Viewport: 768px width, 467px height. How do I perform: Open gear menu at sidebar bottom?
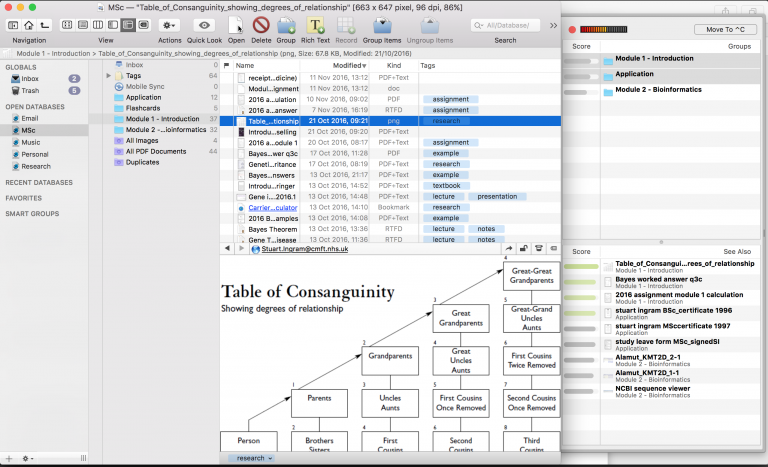tap(27, 459)
